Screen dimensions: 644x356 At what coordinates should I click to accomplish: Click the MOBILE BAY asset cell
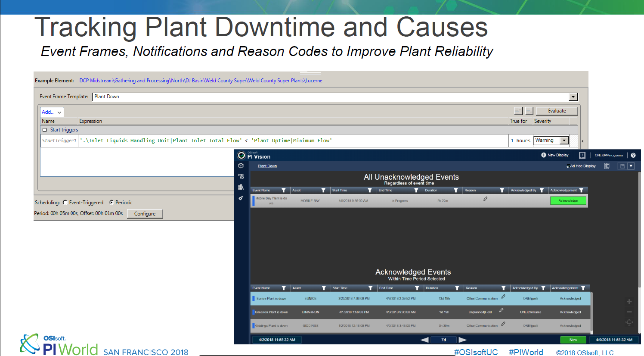click(310, 201)
